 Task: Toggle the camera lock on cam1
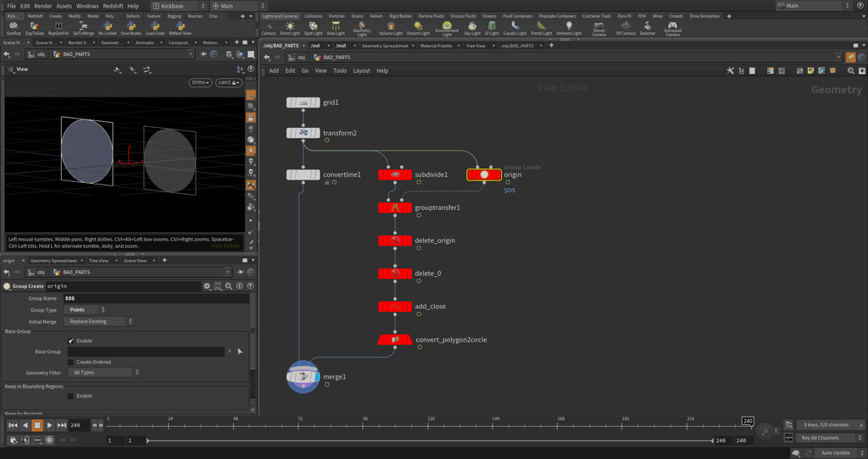(235, 82)
